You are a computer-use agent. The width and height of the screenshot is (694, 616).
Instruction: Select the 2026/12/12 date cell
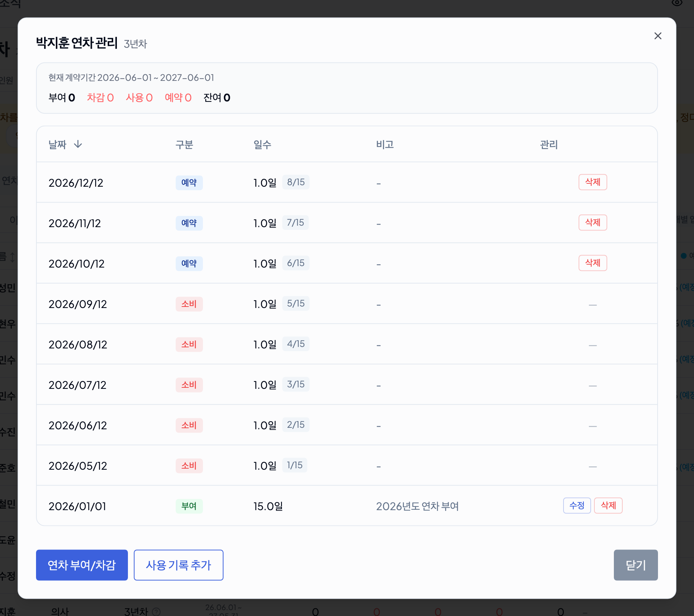tap(76, 183)
